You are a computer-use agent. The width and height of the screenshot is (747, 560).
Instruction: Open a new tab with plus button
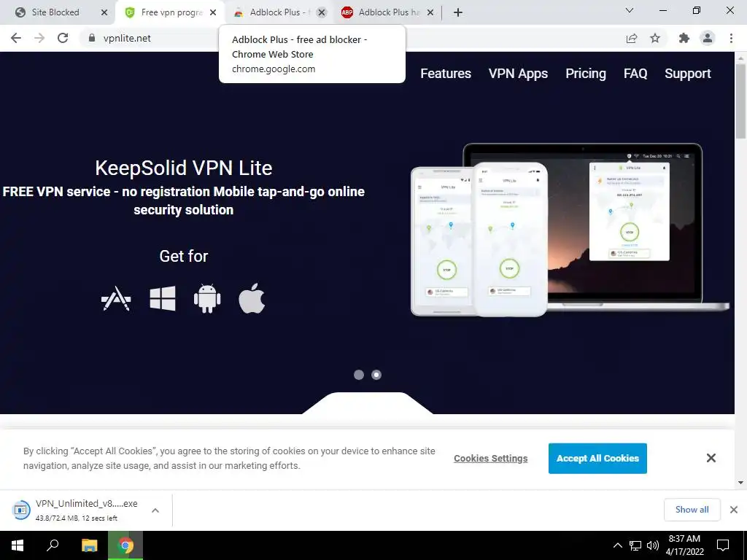point(458,12)
